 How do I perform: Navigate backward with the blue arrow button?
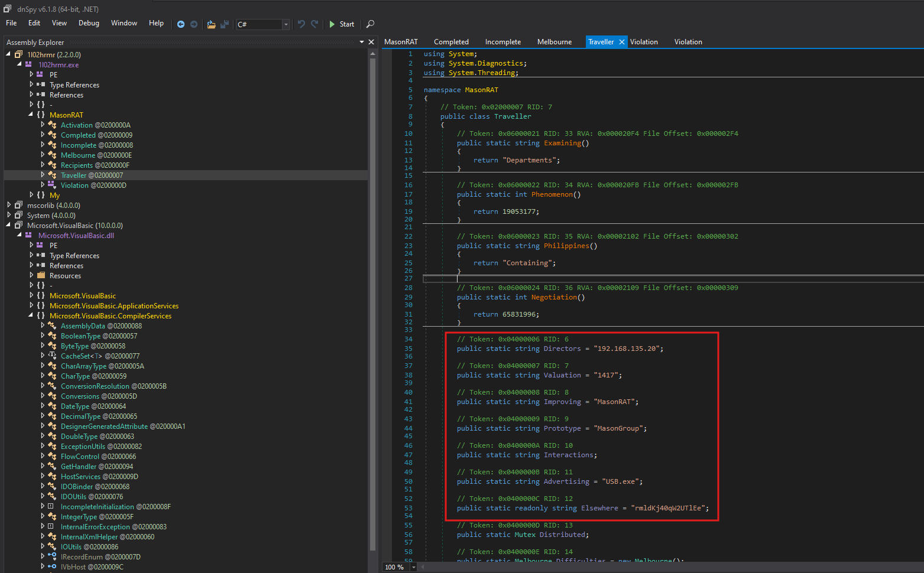tap(181, 24)
